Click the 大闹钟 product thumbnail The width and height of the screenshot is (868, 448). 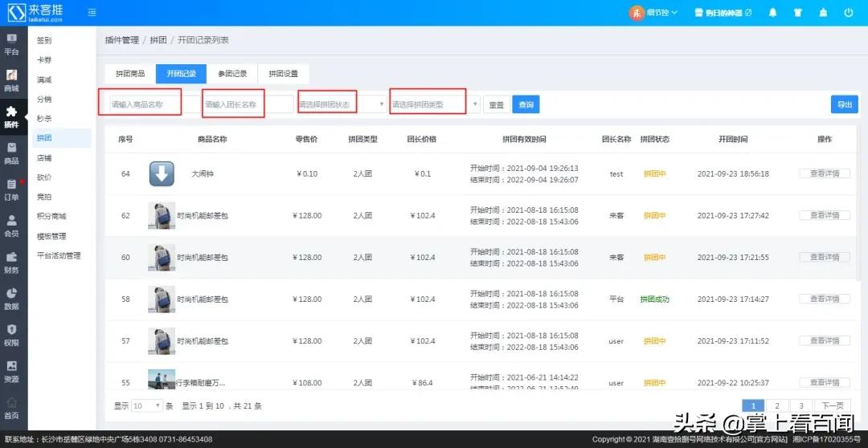point(162,173)
